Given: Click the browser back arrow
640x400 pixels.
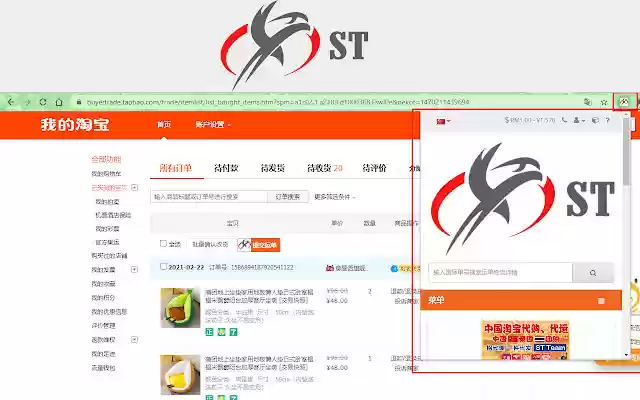Looking at the screenshot, I should [11, 102].
